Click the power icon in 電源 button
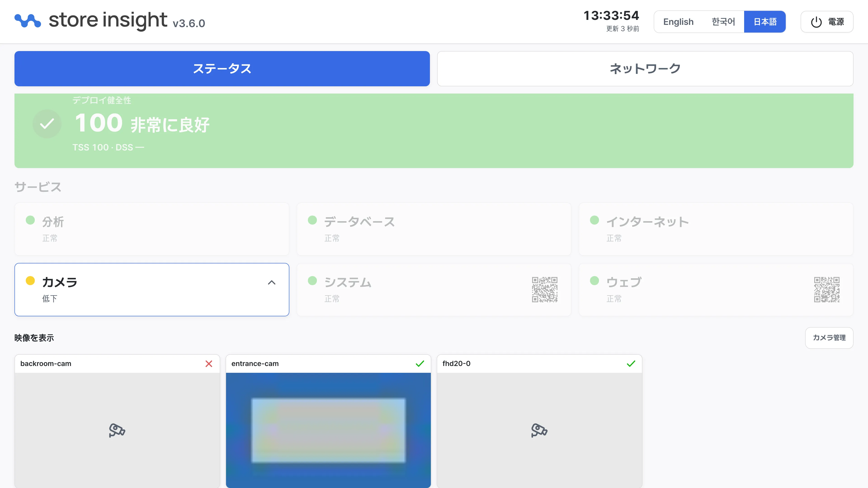Screen dimensions: 868x488 click(816, 22)
